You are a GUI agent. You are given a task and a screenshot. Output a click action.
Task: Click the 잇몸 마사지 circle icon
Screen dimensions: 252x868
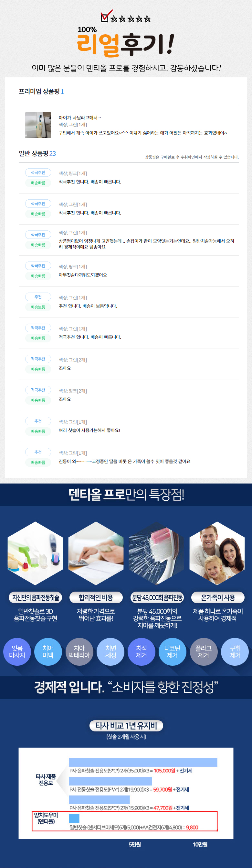pyautogui.click(x=17, y=651)
